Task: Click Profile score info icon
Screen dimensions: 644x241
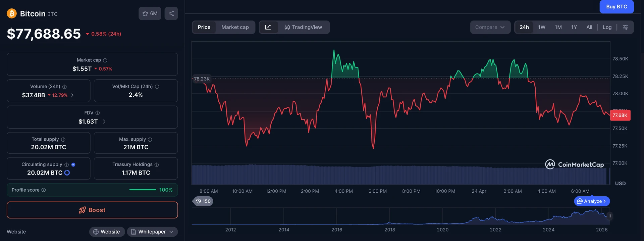Action: [x=44, y=190]
